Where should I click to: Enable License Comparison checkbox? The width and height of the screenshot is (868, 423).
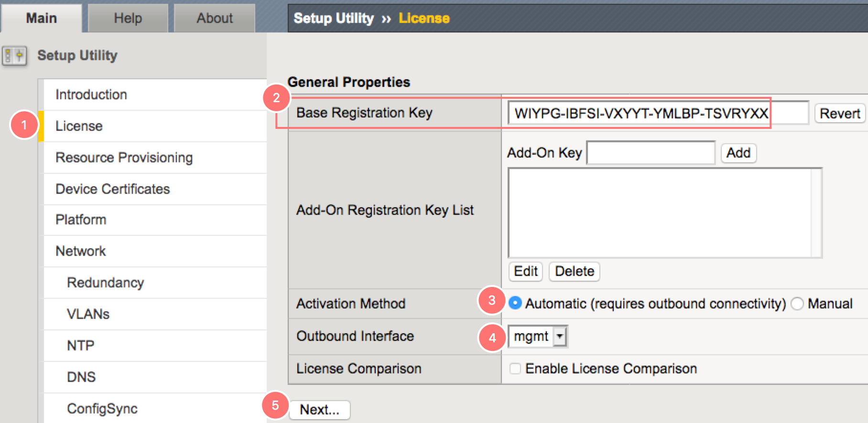click(x=515, y=369)
